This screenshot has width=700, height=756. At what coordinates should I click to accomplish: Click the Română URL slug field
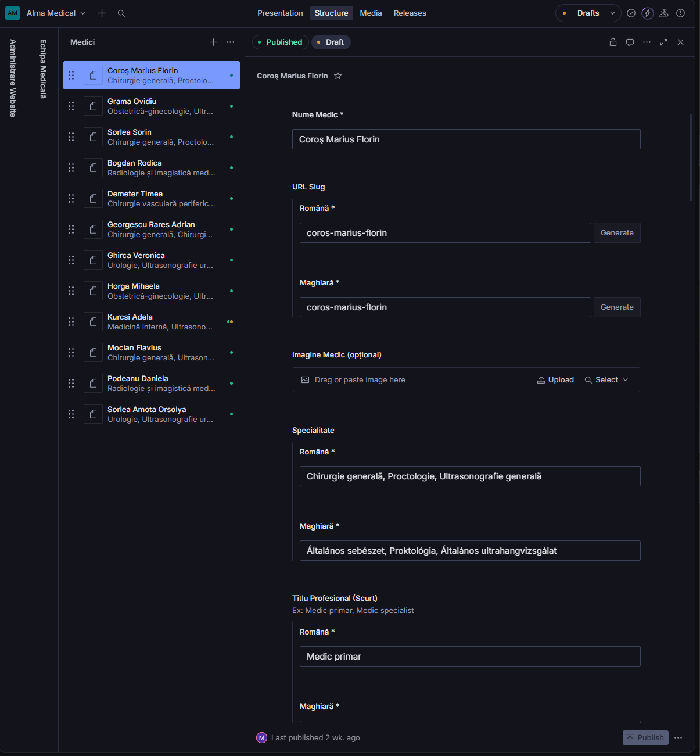tap(446, 233)
